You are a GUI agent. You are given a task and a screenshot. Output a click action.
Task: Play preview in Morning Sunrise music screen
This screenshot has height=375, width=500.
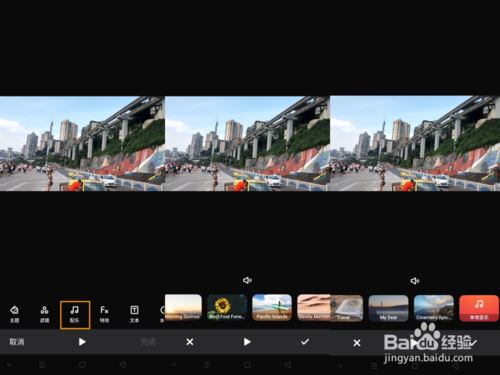coord(247,342)
